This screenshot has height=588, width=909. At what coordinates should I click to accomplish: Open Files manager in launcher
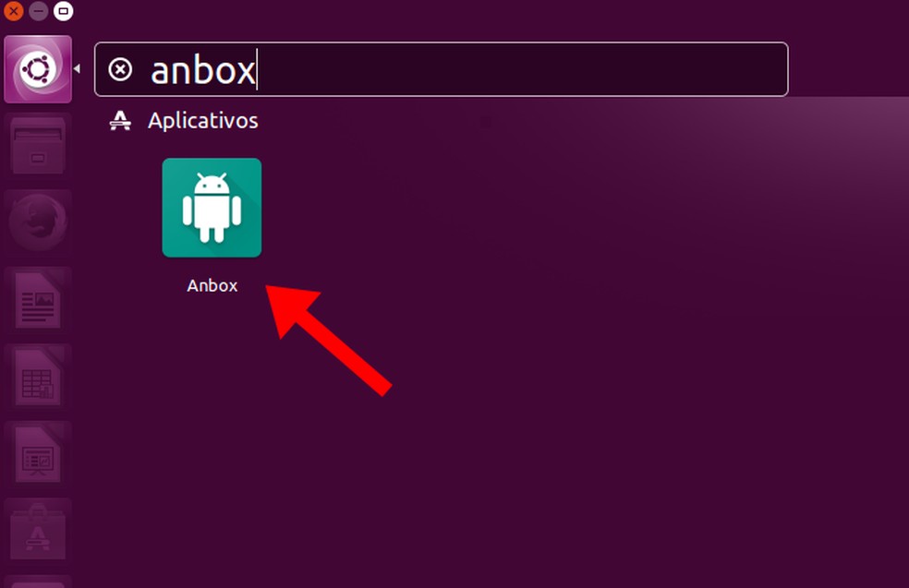38,146
